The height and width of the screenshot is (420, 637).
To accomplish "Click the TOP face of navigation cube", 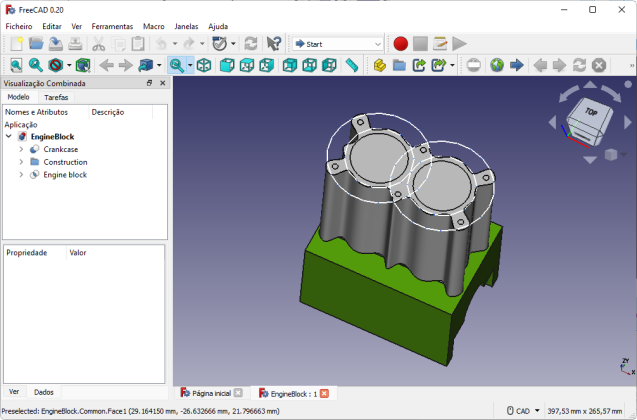I will pyautogui.click(x=591, y=111).
